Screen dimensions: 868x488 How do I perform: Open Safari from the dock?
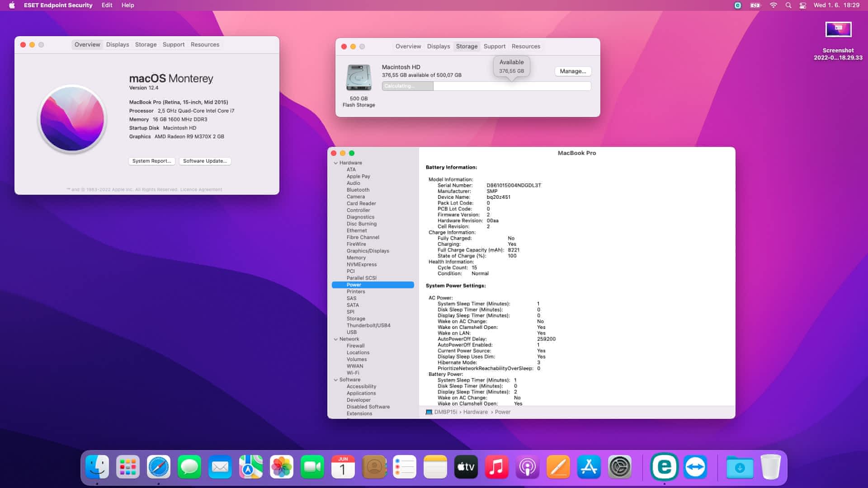tap(158, 467)
